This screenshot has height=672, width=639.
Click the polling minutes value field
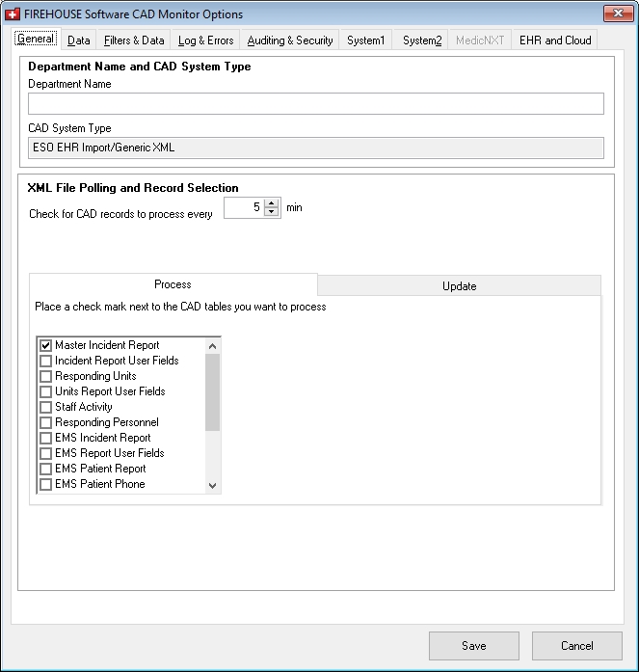tap(244, 208)
